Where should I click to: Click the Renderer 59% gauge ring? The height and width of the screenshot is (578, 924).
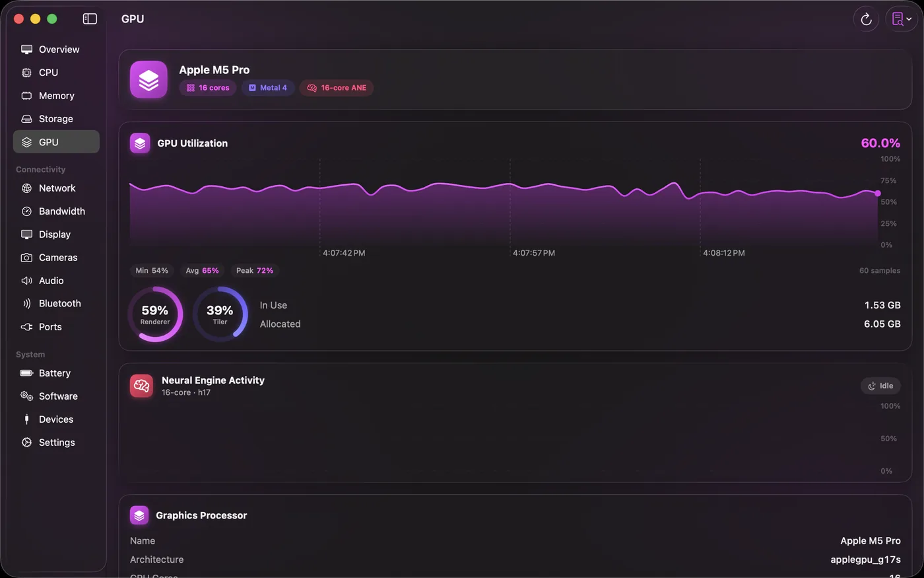click(x=155, y=314)
